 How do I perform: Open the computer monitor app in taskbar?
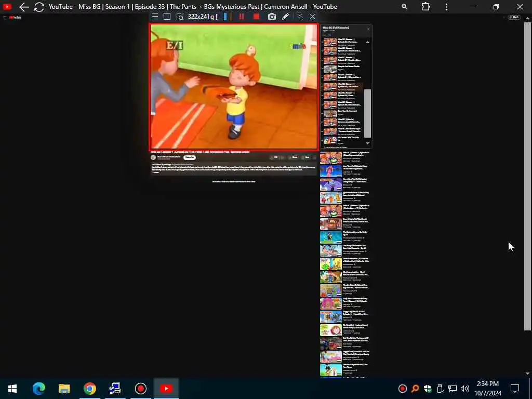click(x=115, y=389)
